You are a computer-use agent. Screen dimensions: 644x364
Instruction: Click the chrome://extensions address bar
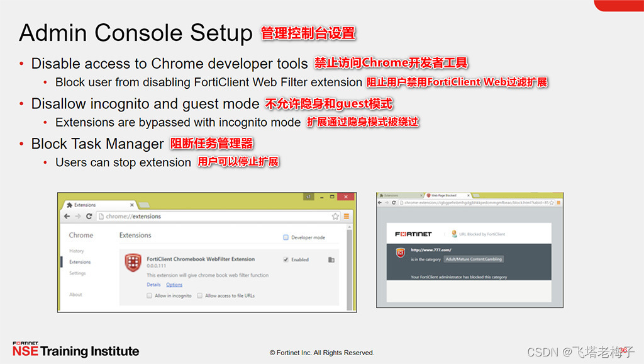point(218,217)
